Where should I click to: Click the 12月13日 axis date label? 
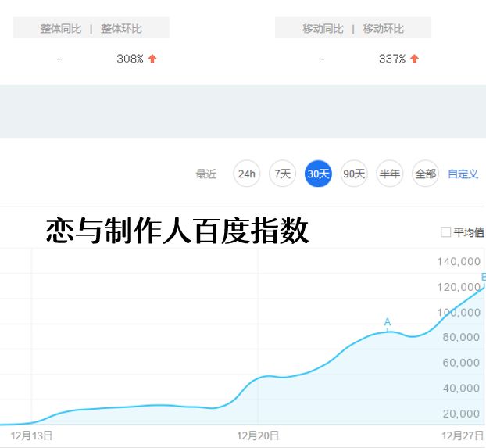pos(31,436)
